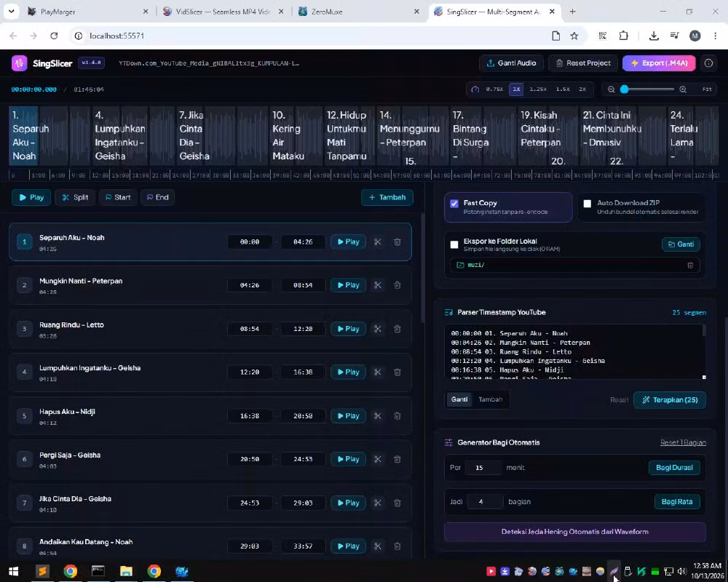
Task: Click Bagi Rata button
Action: click(677, 502)
